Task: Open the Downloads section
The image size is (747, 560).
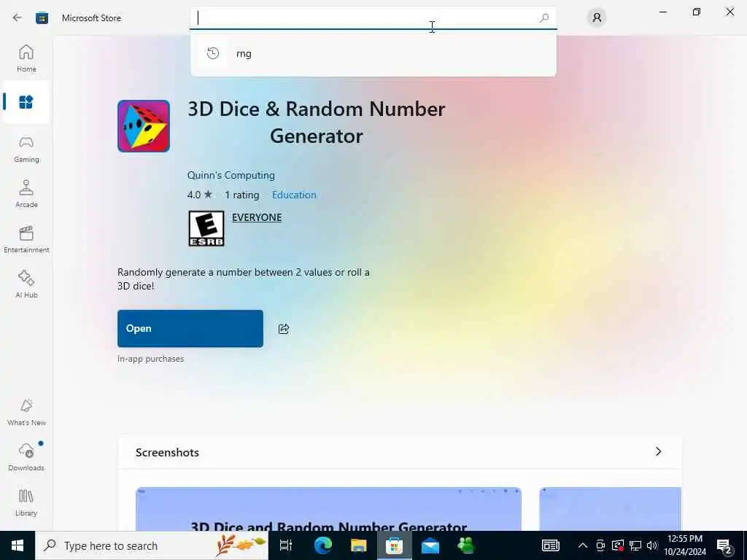Action: [x=26, y=457]
